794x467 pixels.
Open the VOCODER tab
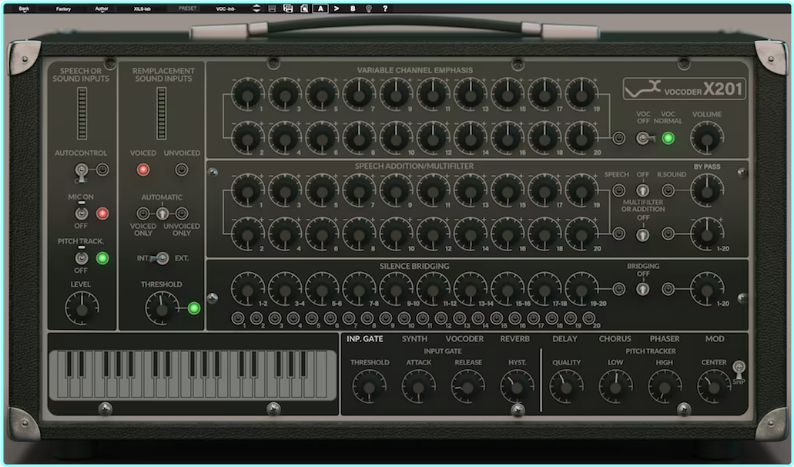pos(464,339)
